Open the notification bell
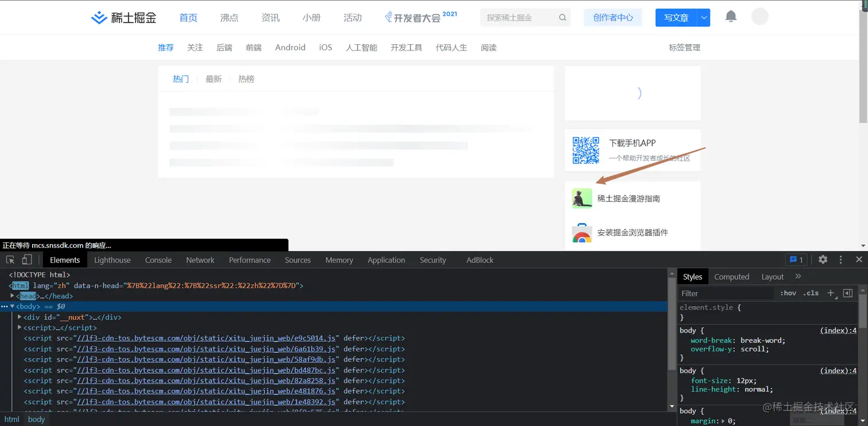The height and width of the screenshot is (426, 868). [x=731, y=17]
